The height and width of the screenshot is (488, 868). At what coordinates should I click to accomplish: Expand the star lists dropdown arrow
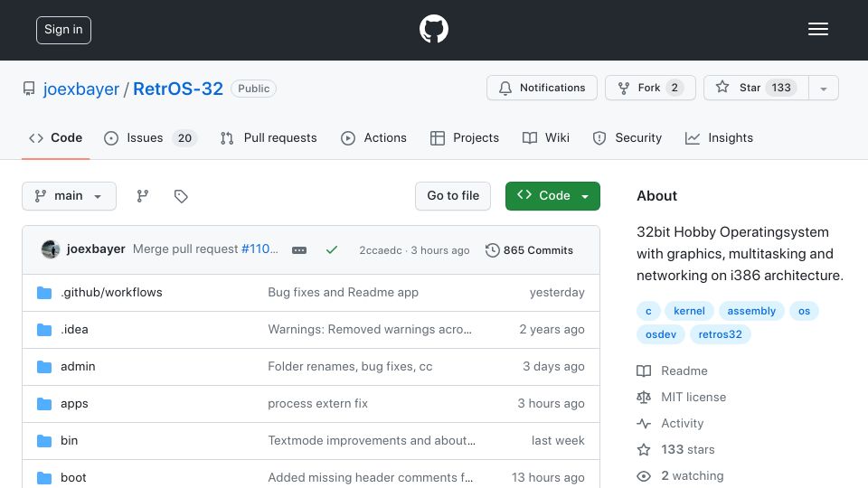coord(824,88)
